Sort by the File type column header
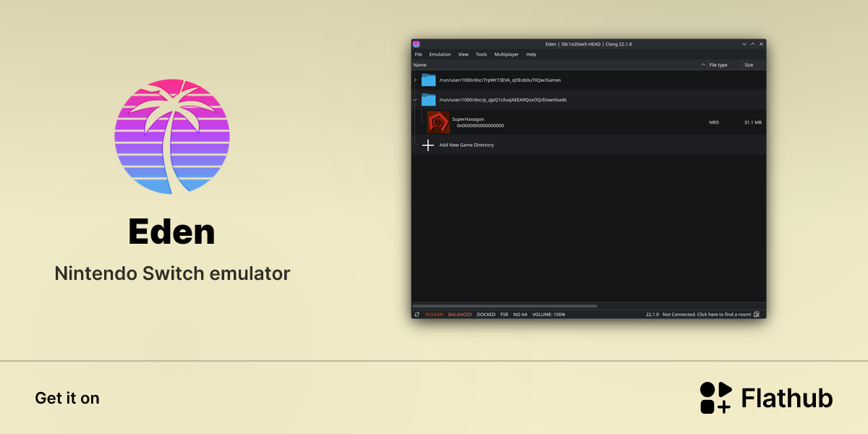This screenshot has width=868, height=434. point(725,65)
